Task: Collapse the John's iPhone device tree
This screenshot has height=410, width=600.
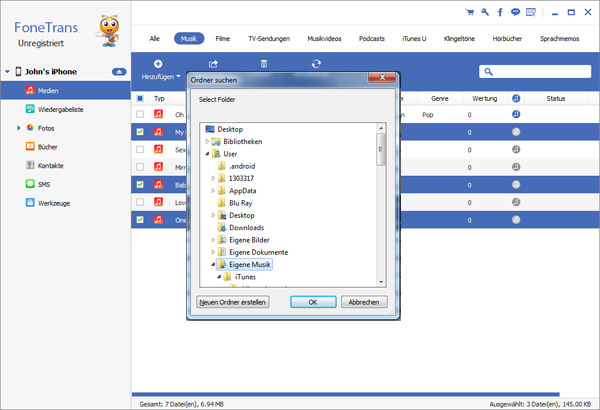Action: [7, 72]
